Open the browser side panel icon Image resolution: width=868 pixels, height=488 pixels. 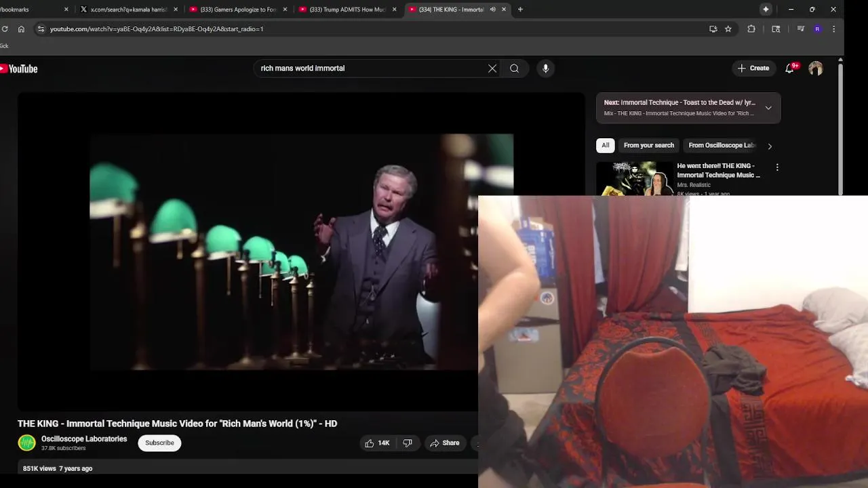click(776, 29)
